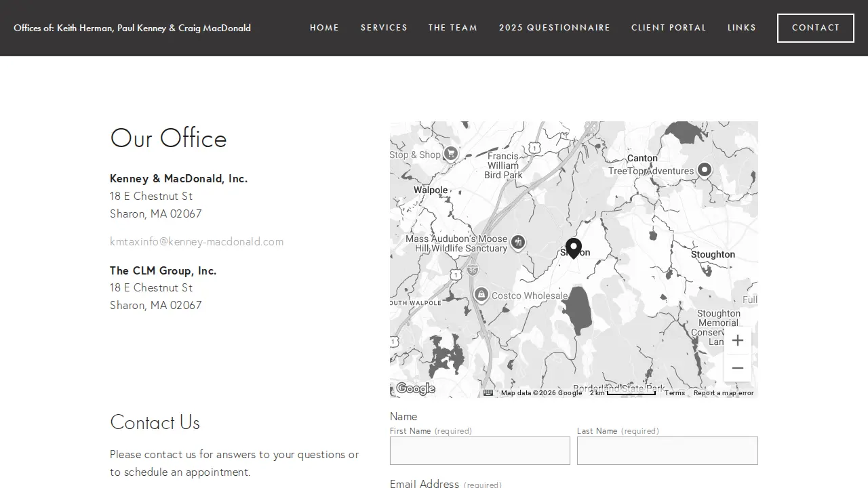Click the Stop & Shop cart marker
Screen dimensions: 868x488
pos(451,154)
